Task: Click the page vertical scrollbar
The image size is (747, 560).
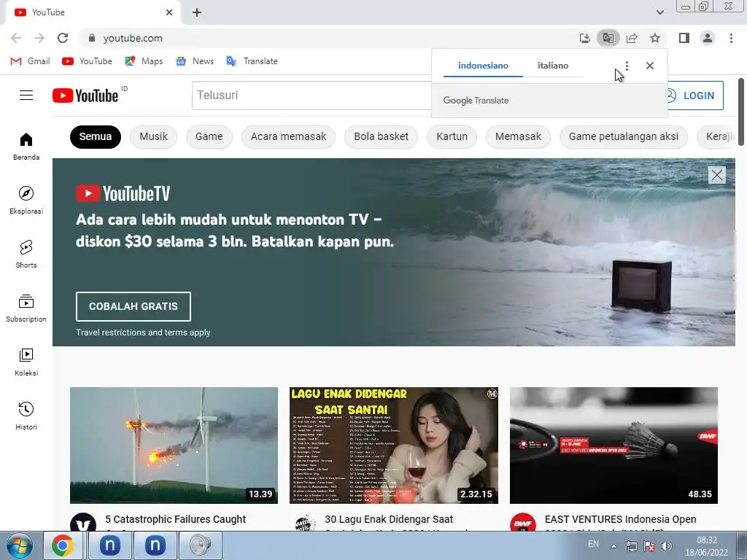Action: [741, 112]
